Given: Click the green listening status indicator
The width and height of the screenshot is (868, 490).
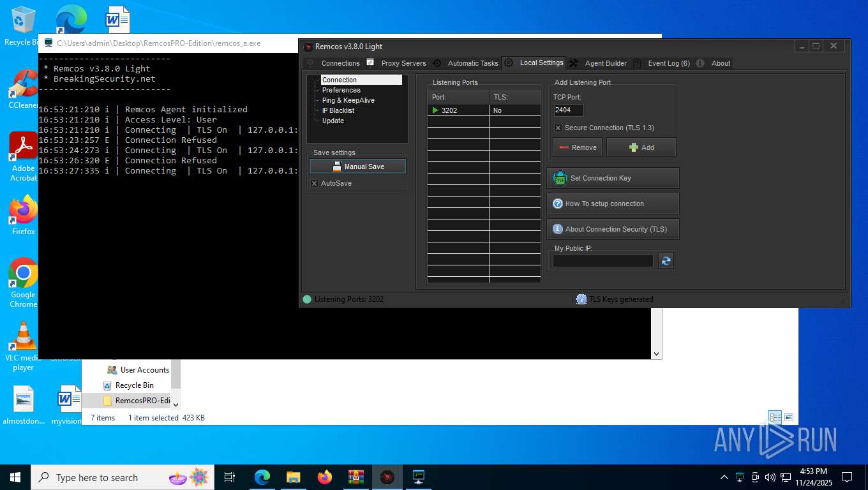Looking at the screenshot, I should (x=307, y=299).
